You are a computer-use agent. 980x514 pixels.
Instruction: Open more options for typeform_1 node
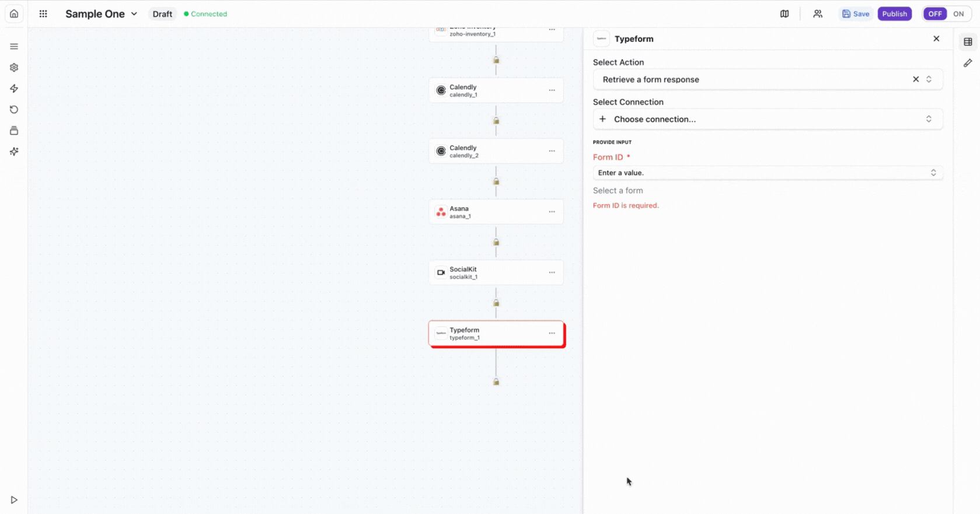pos(552,333)
